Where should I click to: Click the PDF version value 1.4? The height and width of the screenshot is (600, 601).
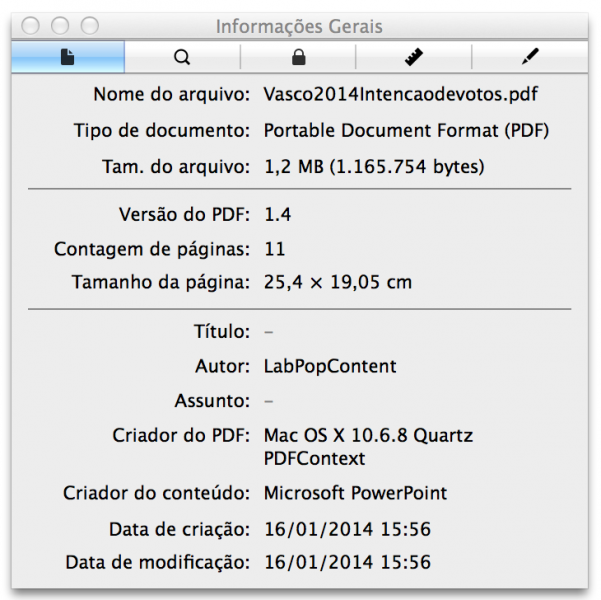(278, 214)
